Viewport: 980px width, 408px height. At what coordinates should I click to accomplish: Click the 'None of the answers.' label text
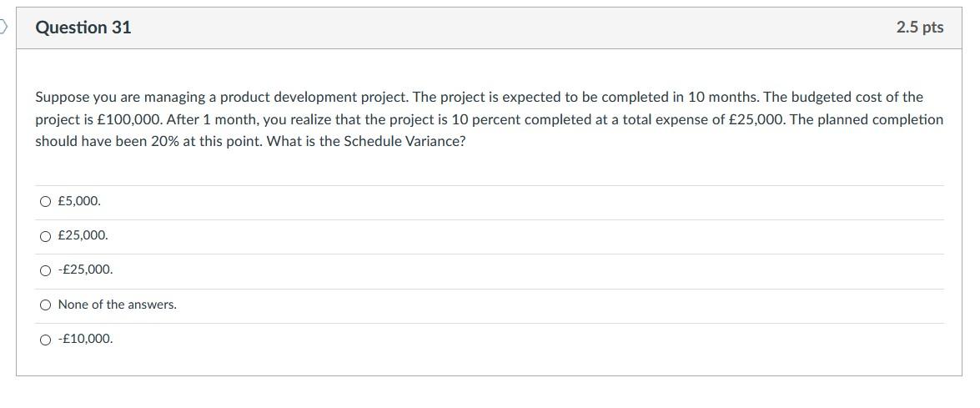click(118, 305)
